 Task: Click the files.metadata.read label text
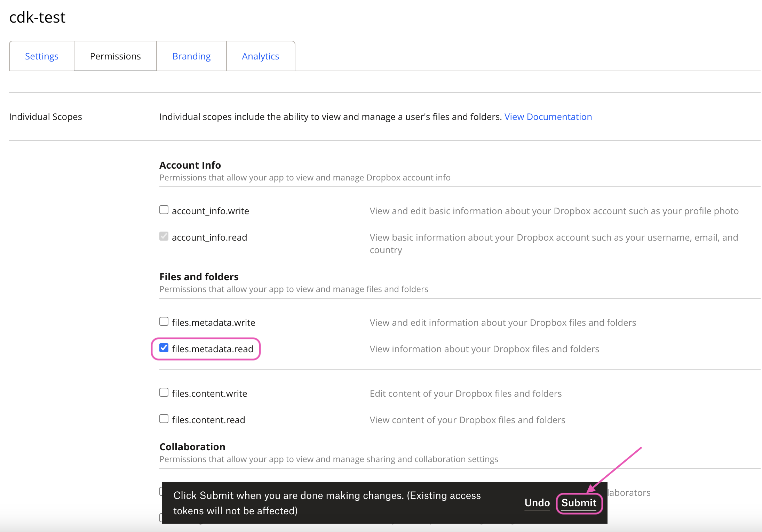[212, 349]
